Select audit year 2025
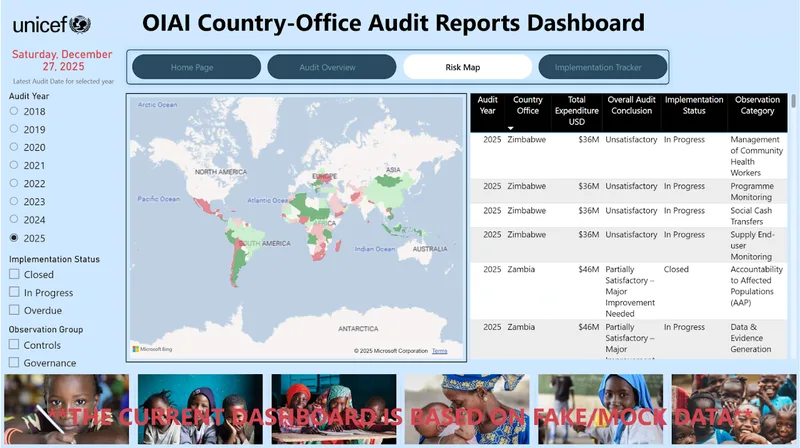The height and width of the screenshot is (448, 800). [x=14, y=238]
